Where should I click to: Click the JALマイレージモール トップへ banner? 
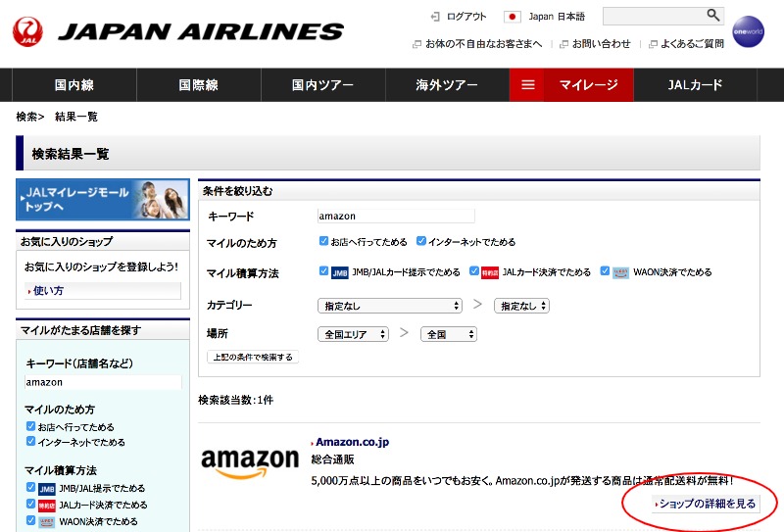coord(103,200)
